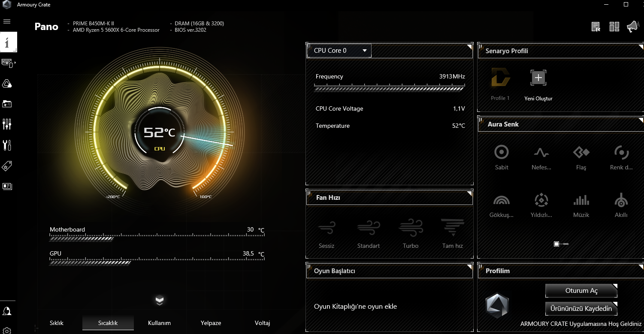The image size is (644, 334).
Task: Click the CPU Core Voltage label
Action: (x=339, y=108)
